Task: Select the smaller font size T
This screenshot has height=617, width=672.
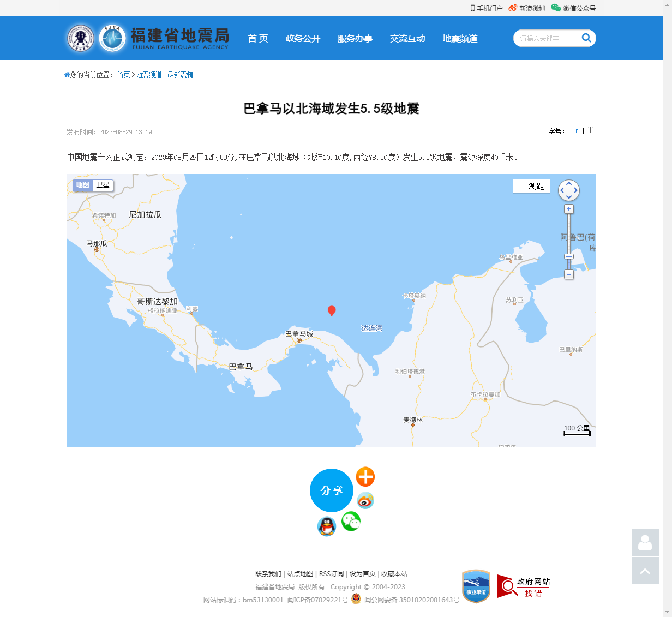Action: point(576,131)
